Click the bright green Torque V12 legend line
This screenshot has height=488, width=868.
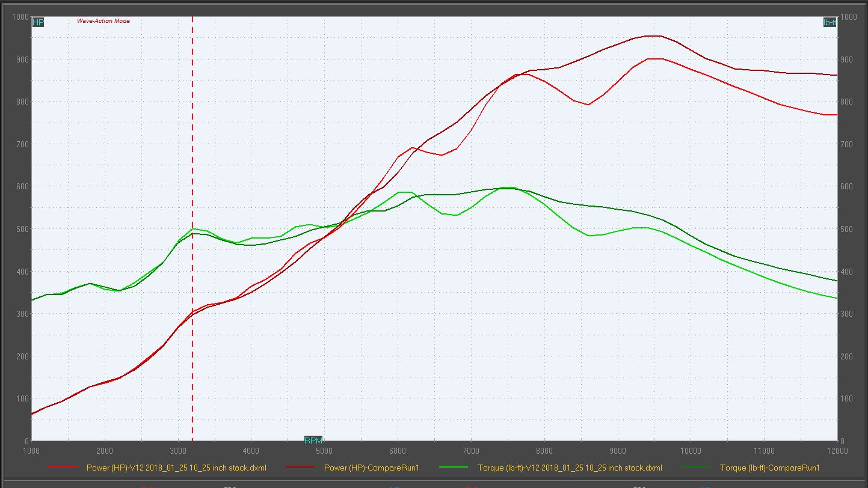point(454,468)
